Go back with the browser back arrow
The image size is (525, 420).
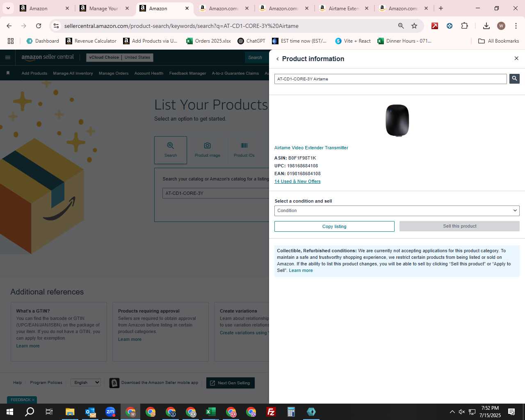[x=9, y=26]
